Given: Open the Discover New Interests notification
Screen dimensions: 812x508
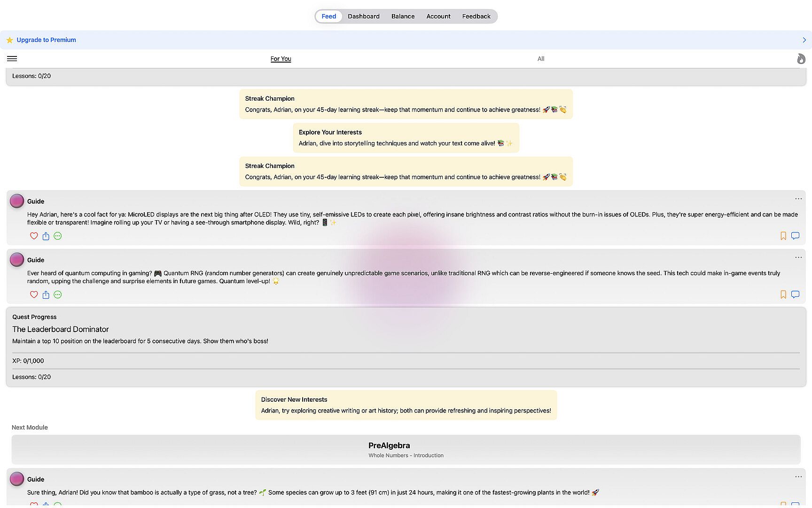Looking at the screenshot, I should click(406, 405).
